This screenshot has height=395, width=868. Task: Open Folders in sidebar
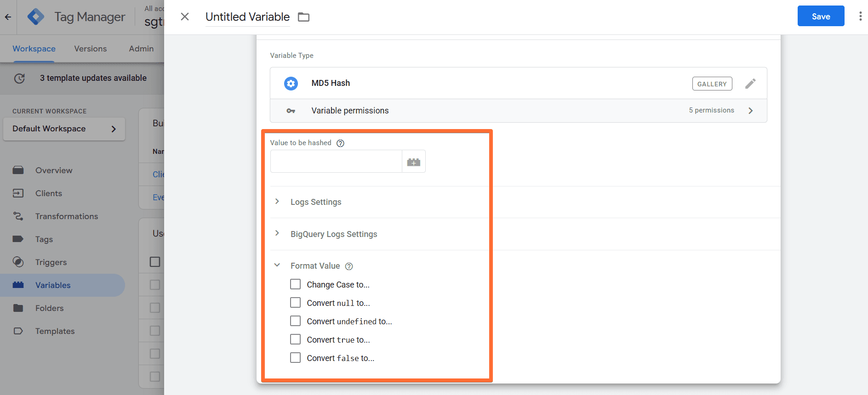50,308
